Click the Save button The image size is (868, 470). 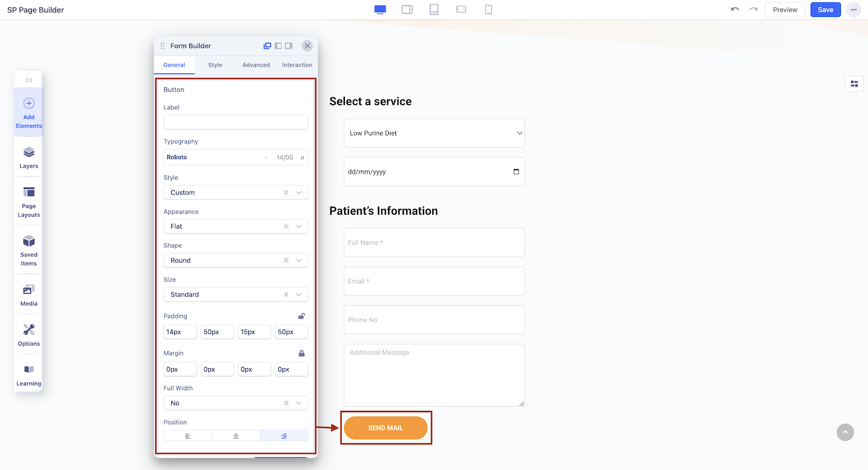click(825, 10)
